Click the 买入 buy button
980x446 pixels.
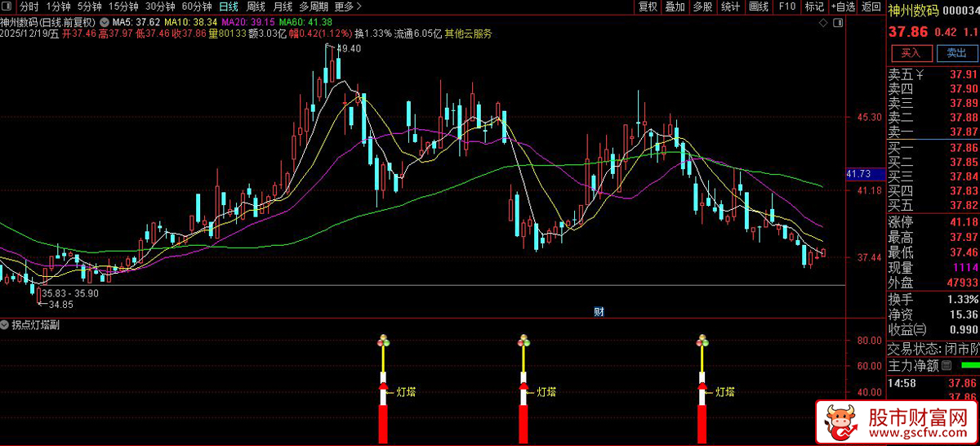point(911,53)
